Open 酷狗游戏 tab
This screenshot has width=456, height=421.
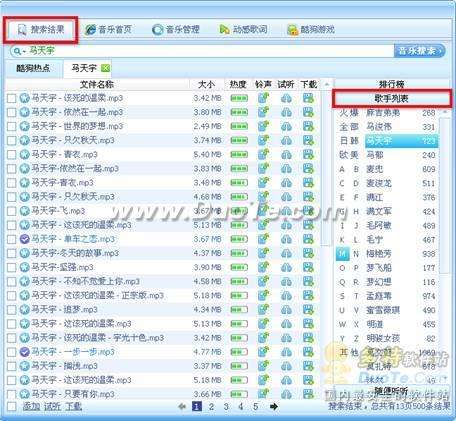click(311, 30)
